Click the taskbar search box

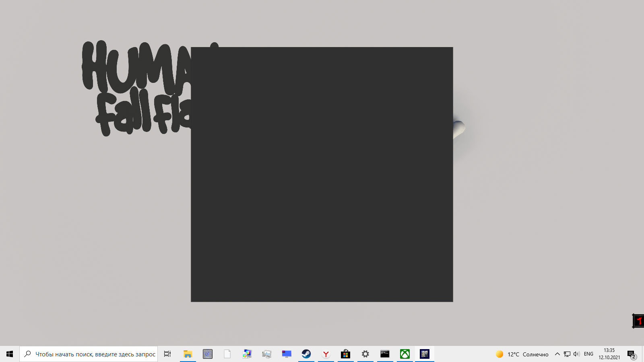(x=89, y=354)
